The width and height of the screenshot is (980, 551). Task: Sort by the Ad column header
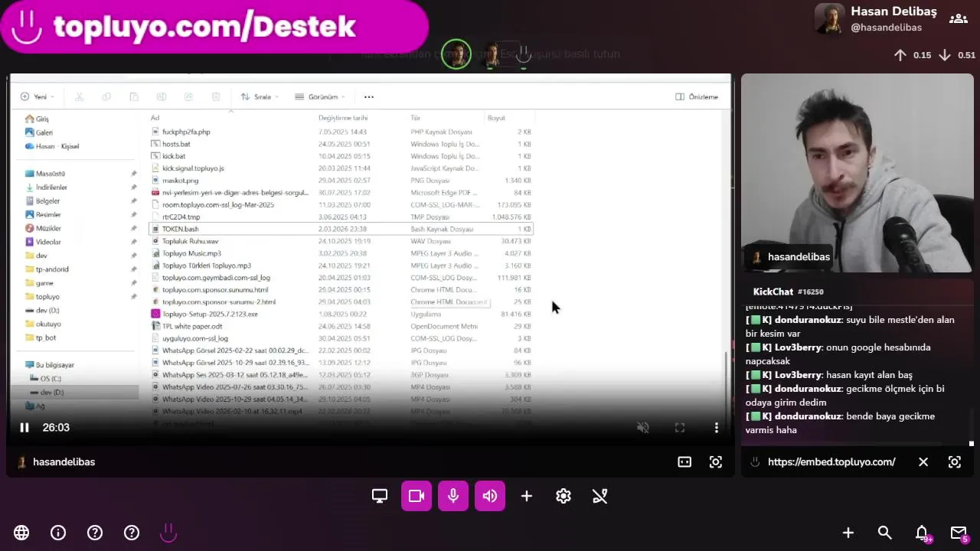pos(155,118)
